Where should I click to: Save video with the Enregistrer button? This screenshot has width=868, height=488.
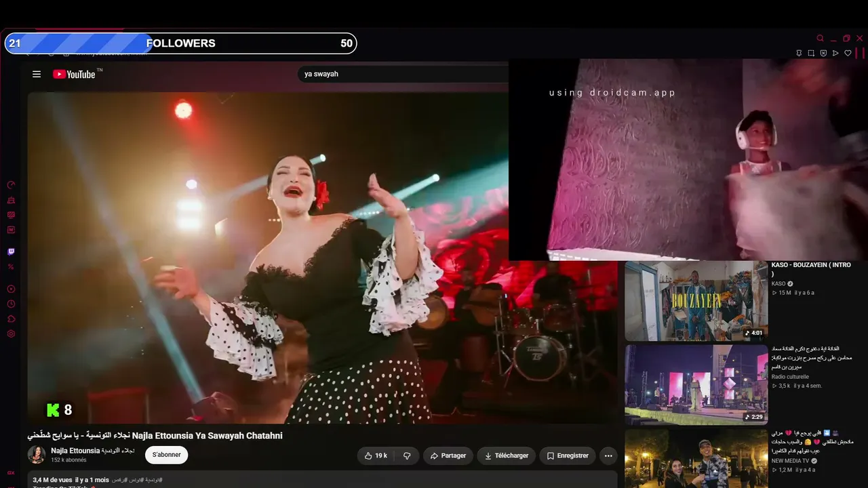click(x=568, y=456)
